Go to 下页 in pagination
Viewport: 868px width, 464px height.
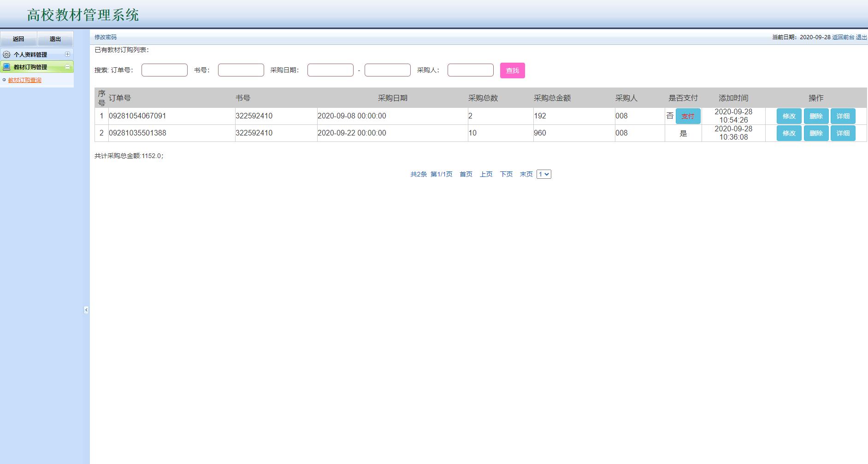(x=506, y=174)
